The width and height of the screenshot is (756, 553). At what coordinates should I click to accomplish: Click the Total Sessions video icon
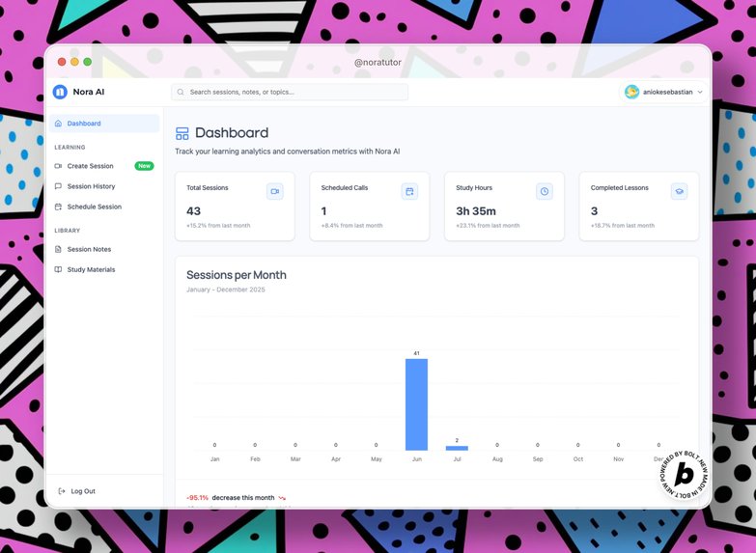coord(275,191)
